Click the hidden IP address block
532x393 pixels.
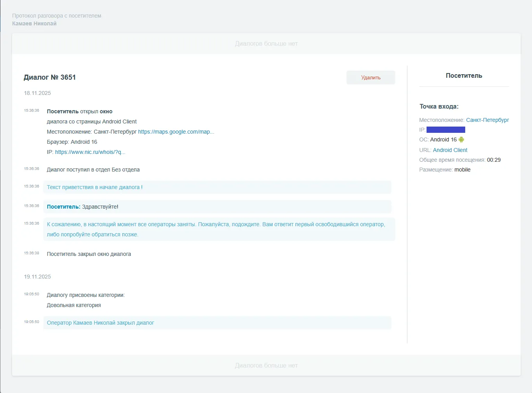446,130
